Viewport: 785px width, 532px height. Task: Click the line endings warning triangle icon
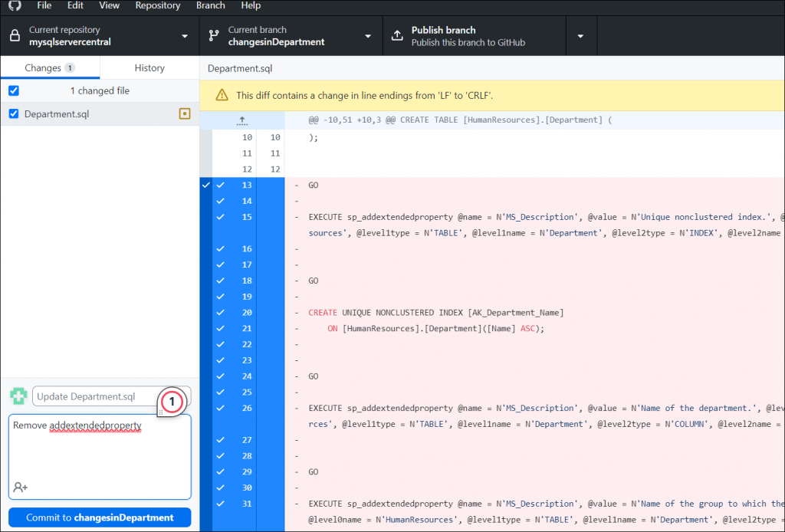[x=222, y=96]
